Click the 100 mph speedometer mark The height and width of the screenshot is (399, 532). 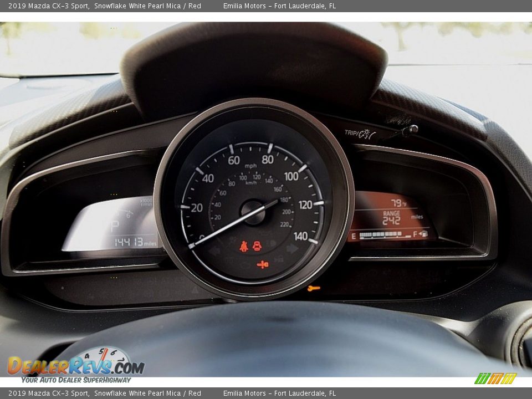tap(291, 176)
